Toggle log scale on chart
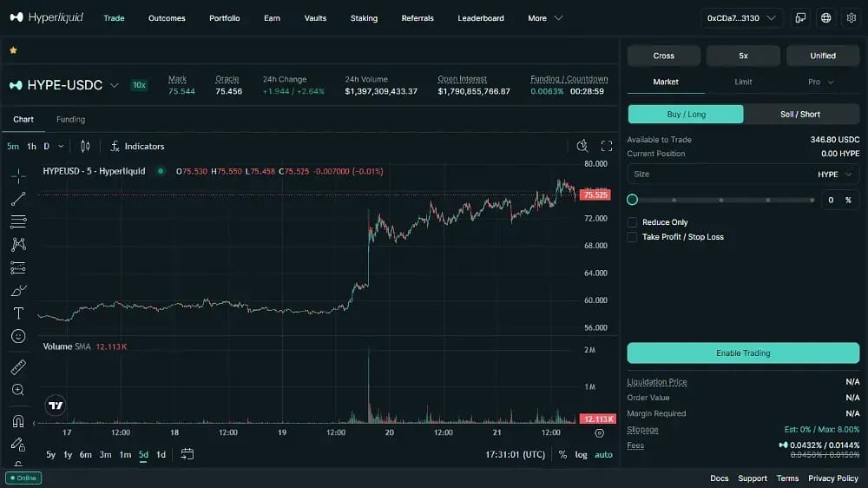This screenshot has width=868, height=488. pyautogui.click(x=581, y=455)
